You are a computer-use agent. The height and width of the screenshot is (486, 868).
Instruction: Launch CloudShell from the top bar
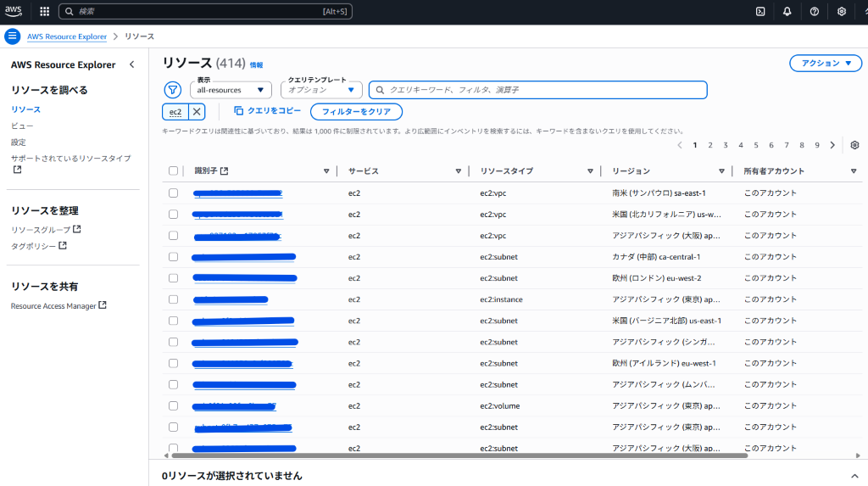coord(760,11)
